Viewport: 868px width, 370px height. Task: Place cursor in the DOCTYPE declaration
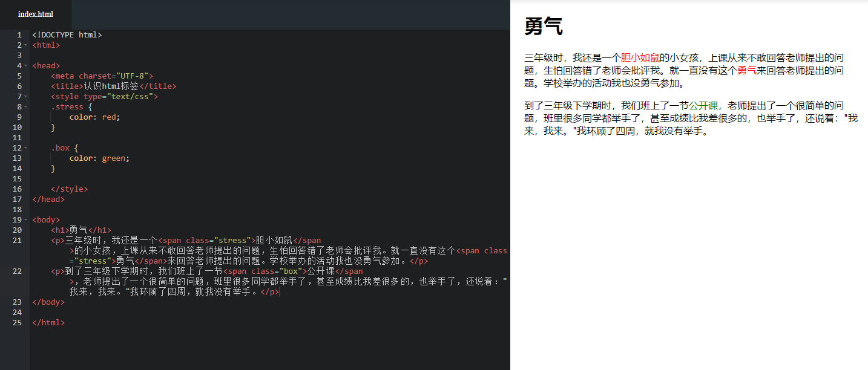pyautogui.click(x=67, y=34)
